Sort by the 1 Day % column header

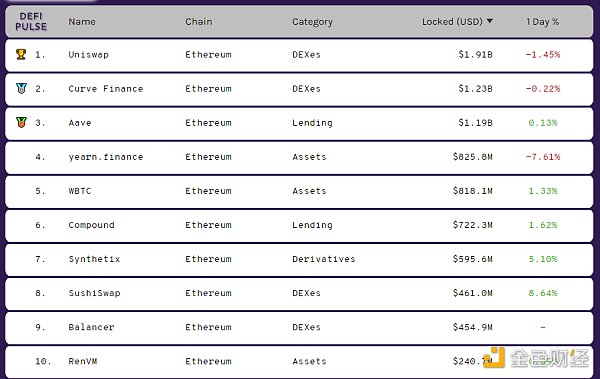(x=542, y=22)
